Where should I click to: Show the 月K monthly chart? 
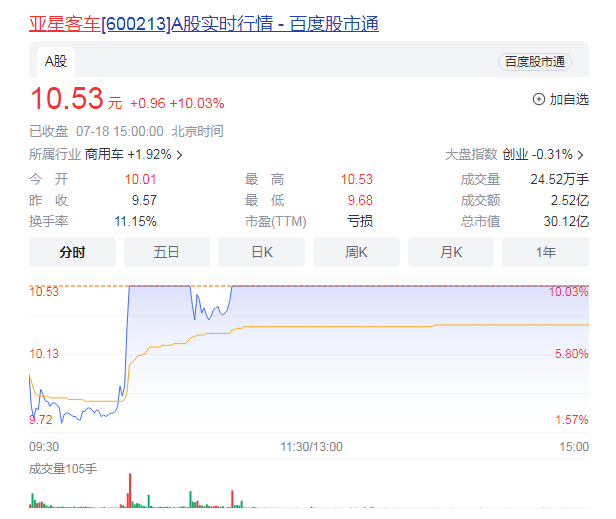(451, 252)
